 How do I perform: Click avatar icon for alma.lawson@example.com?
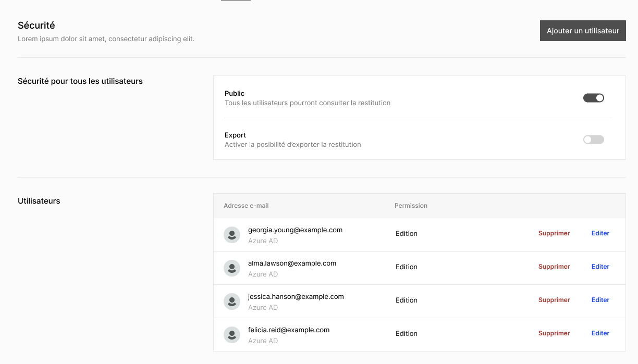point(232,268)
